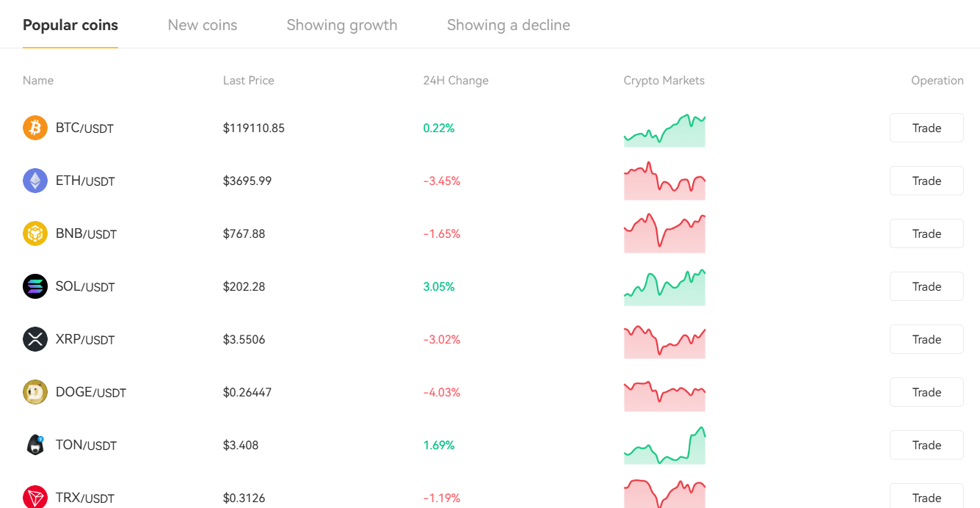Switch to the New coins tab
Screen dimensions: 980x508
[x=203, y=25]
